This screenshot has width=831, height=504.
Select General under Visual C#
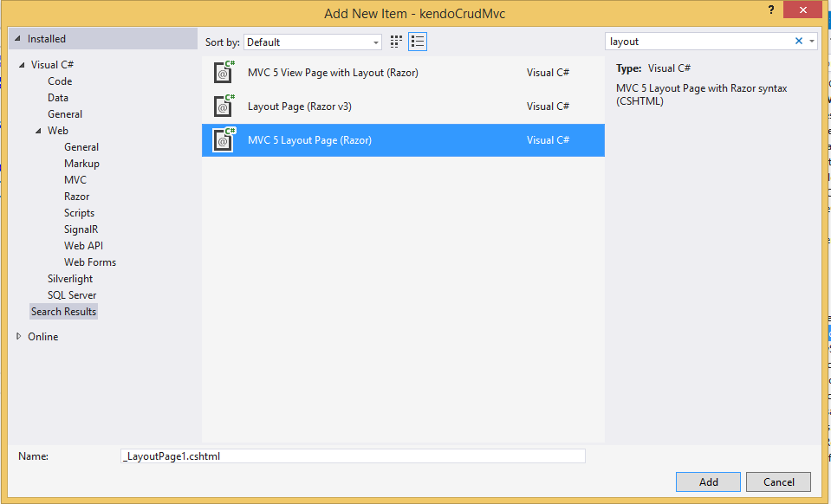65,113
